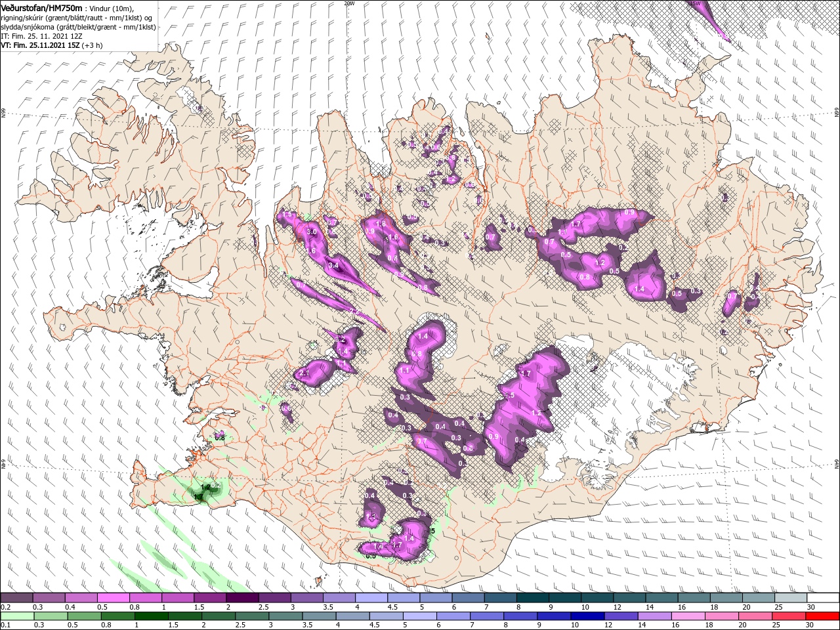Click the 2.1 snowfall value on the map
The width and height of the screenshot is (840, 630).
tap(304, 373)
